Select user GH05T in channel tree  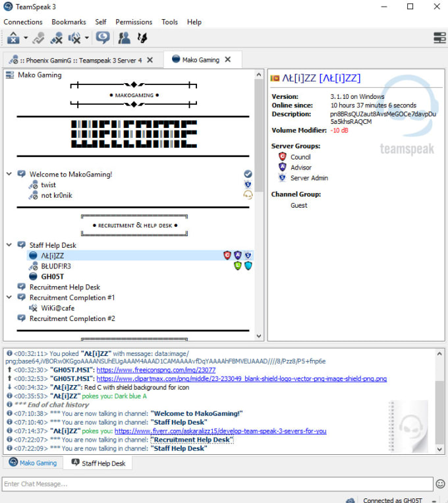(x=52, y=276)
